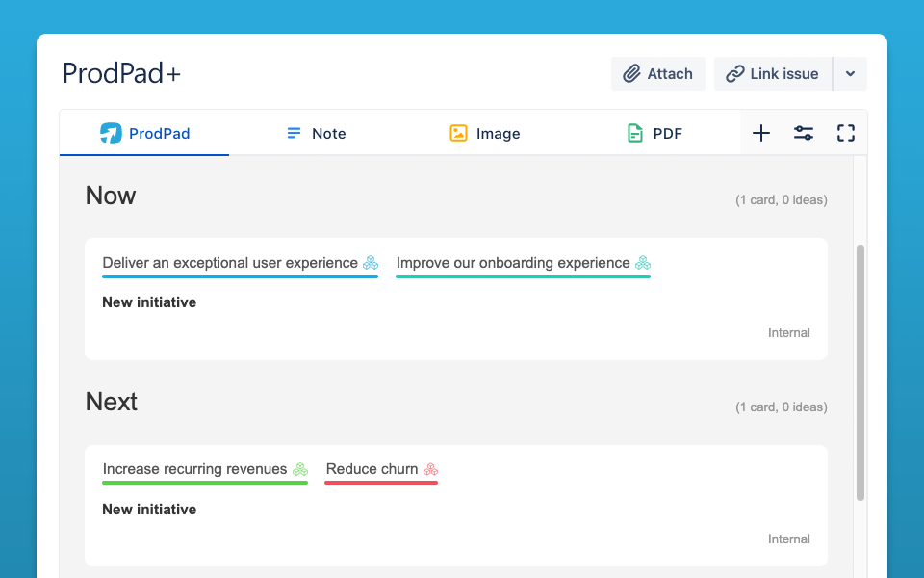Click the Attach button

[658, 74]
